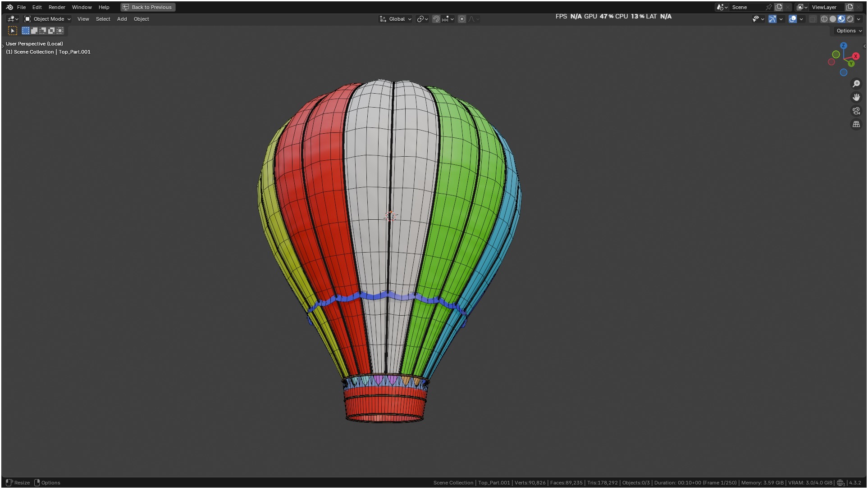Choose Set a new selection mode
This screenshot has width=868, height=489.
coord(26,31)
